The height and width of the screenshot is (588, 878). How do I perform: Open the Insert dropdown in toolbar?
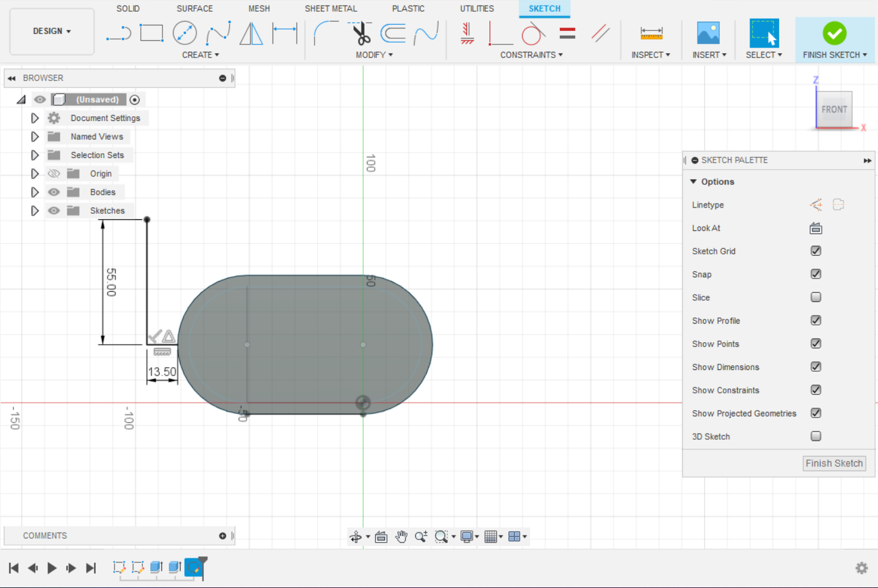(709, 54)
